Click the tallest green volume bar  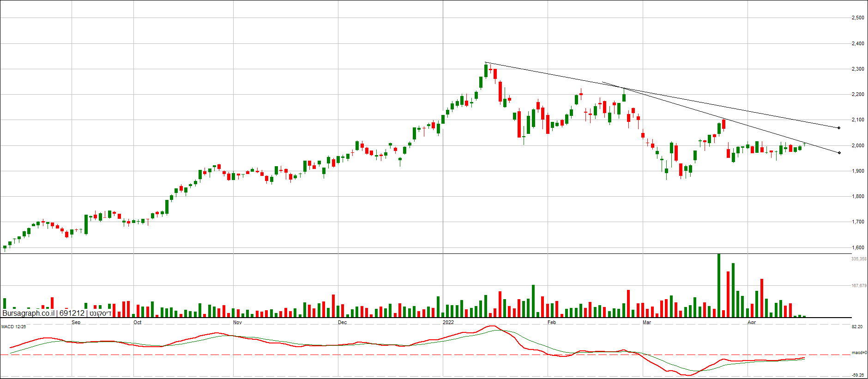(719, 286)
